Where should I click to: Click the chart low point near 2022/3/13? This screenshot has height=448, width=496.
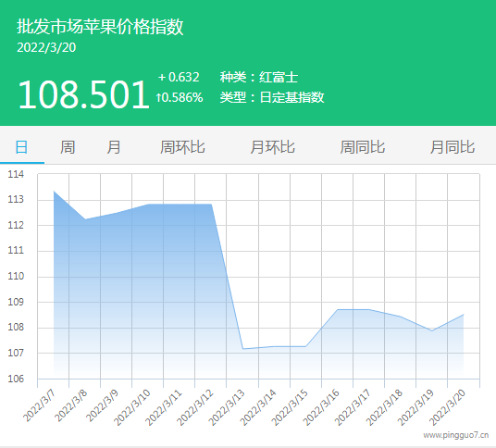coord(242,349)
